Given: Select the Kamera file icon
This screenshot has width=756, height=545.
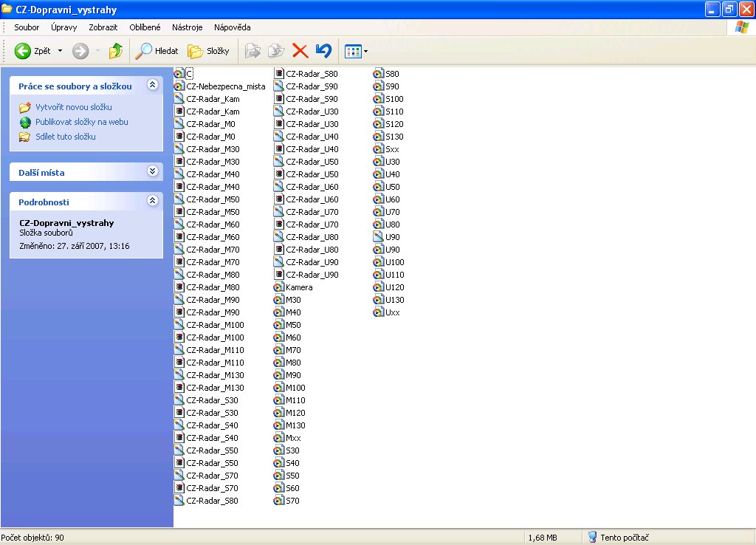Looking at the screenshot, I should tap(279, 287).
